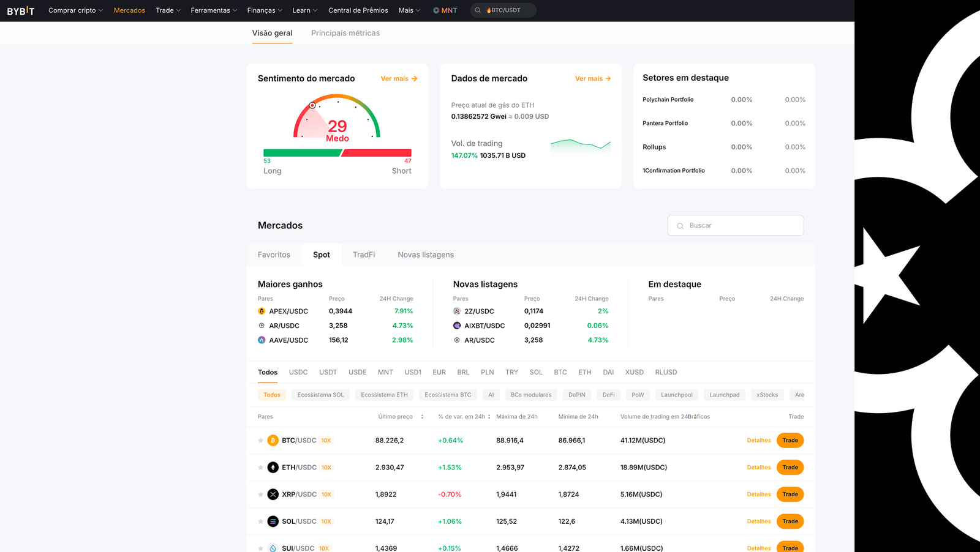Image resolution: width=980 pixels, height=552 pixels.
Task: Click the SOL coin icon in markets table
Action: pos(273,521)
